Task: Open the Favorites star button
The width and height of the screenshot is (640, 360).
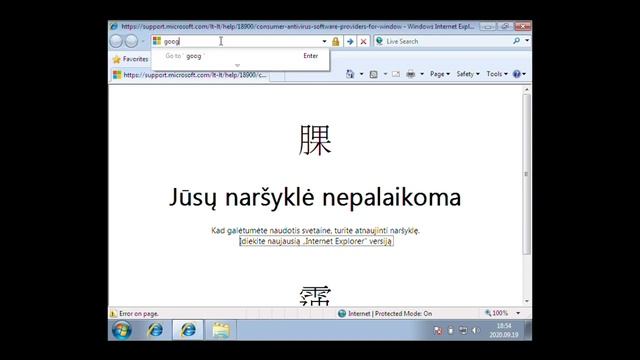Action: 130,59
